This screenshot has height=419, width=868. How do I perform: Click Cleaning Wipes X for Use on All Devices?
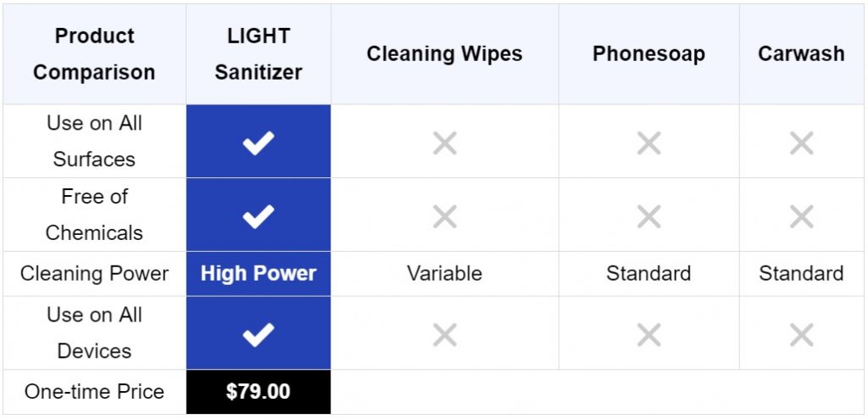444,334
